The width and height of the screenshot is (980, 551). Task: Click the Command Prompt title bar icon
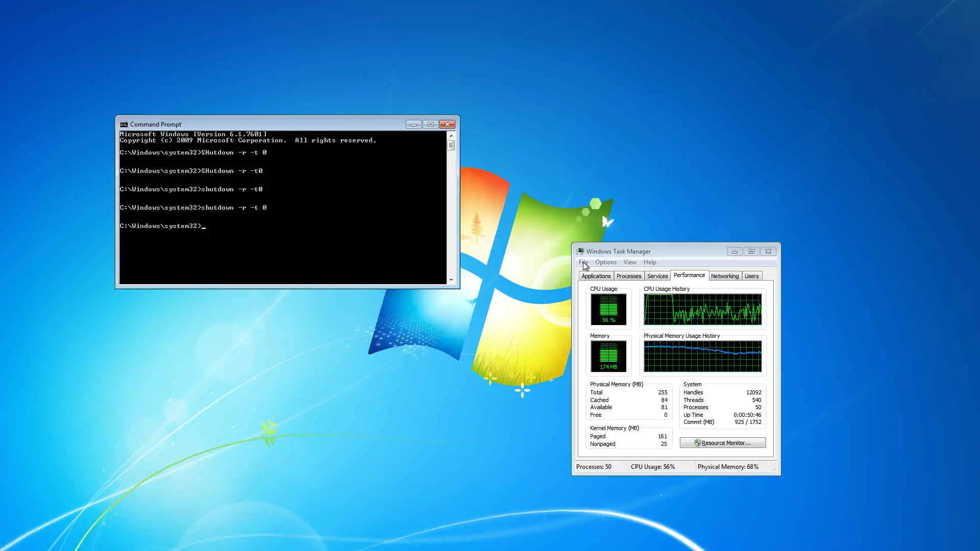[x=124, y=124]
